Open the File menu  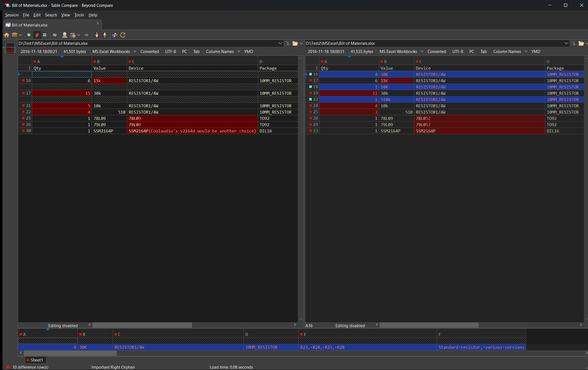pos(26,15)
